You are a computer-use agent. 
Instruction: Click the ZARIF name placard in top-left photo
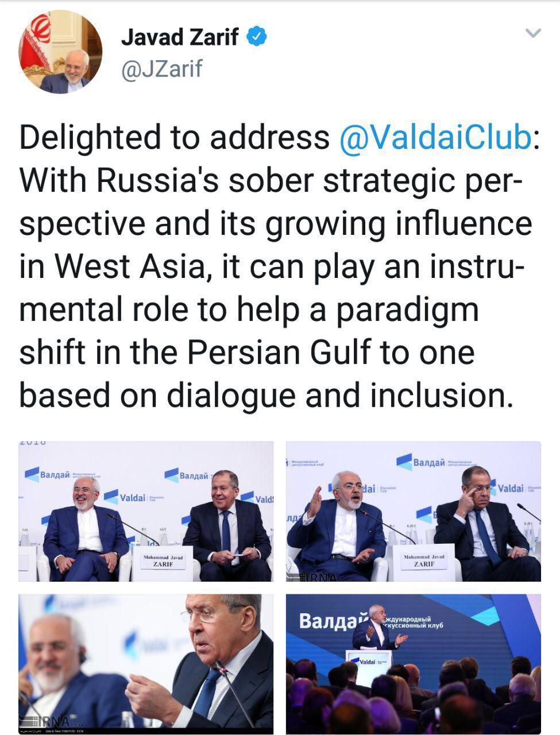[x=163, y=560]
